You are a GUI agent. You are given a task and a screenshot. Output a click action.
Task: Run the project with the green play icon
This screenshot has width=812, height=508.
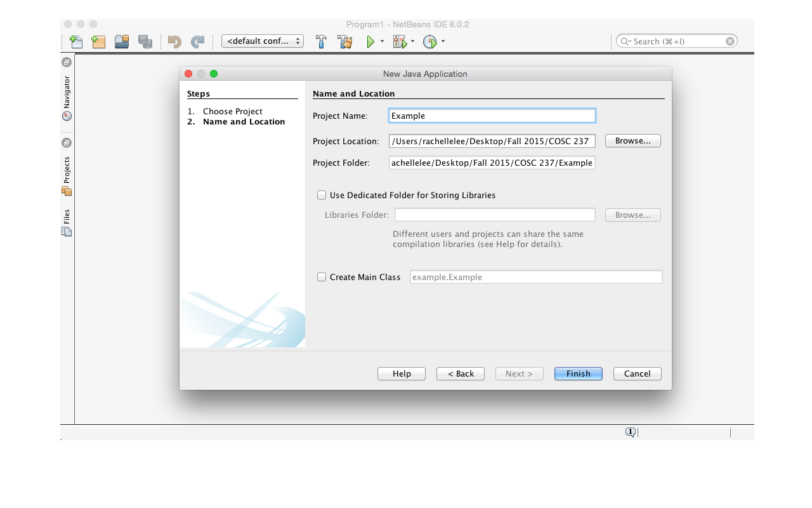tap(372, 41)
